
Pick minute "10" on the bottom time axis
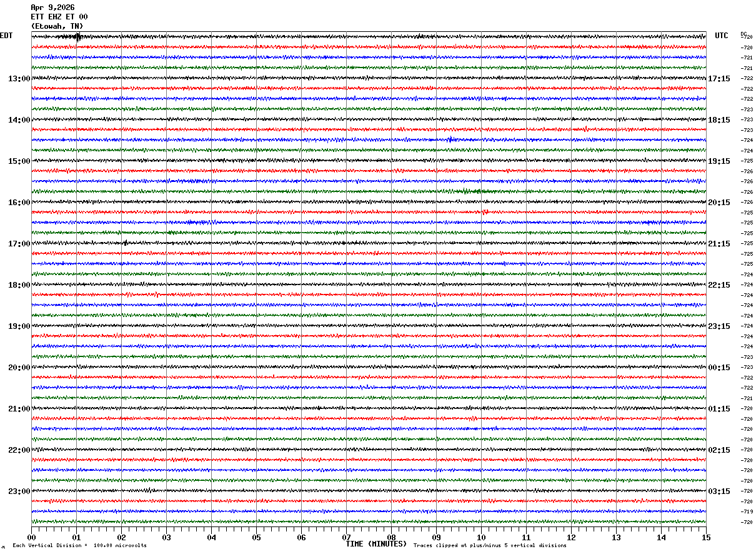tap(481, 537)
